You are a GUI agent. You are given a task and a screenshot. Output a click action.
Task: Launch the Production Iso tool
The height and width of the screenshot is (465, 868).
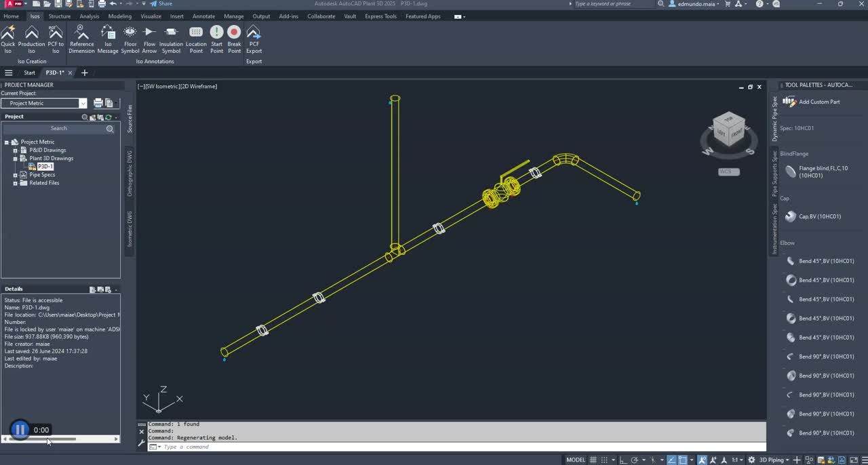31,37
